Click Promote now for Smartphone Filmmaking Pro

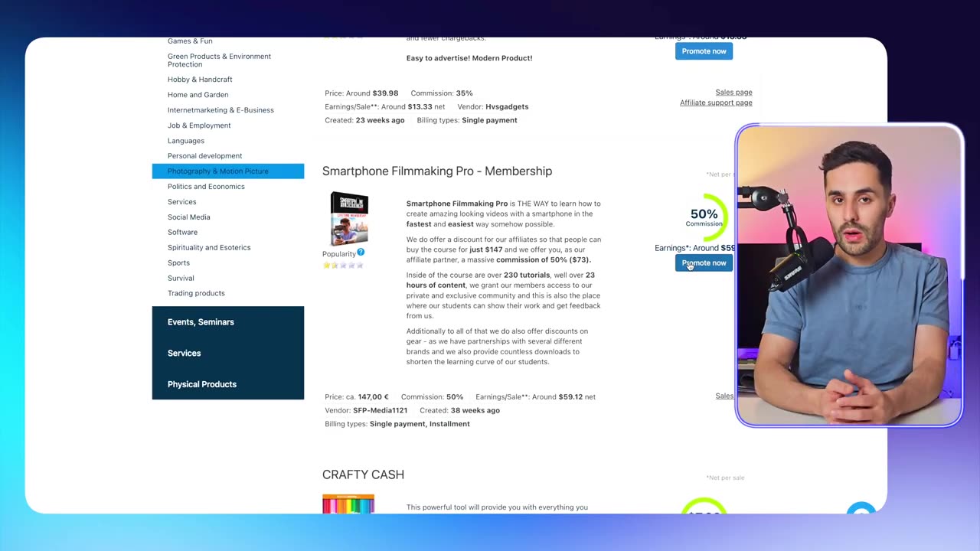pos(704,262)
